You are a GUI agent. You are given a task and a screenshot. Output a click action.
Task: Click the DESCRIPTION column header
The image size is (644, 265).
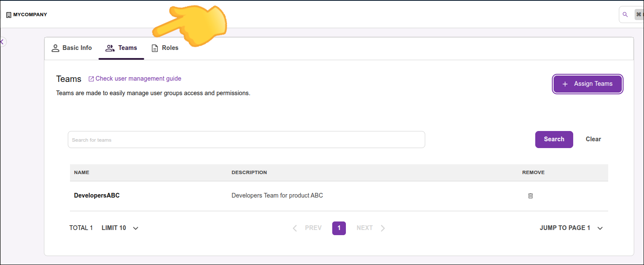[x=249, y=172]
